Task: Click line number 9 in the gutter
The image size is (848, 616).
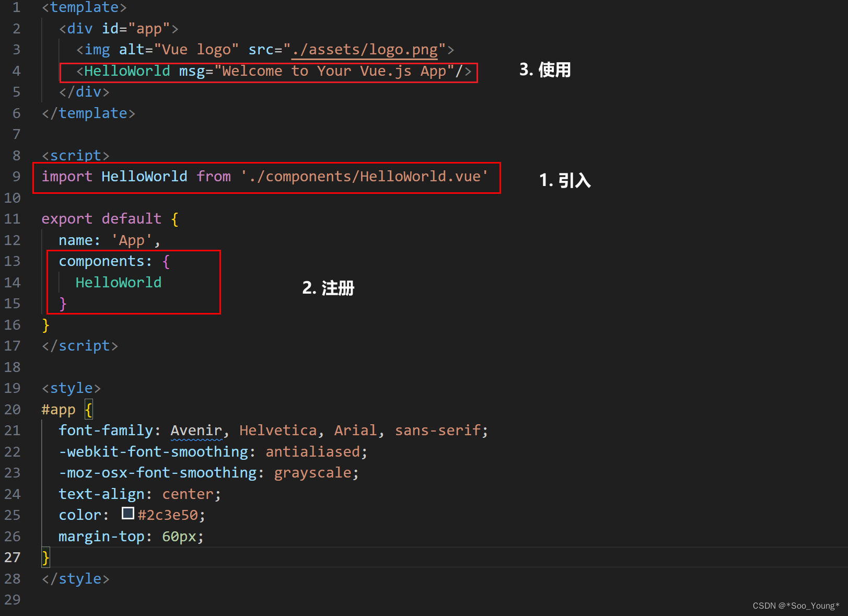Action: point(17,177)
